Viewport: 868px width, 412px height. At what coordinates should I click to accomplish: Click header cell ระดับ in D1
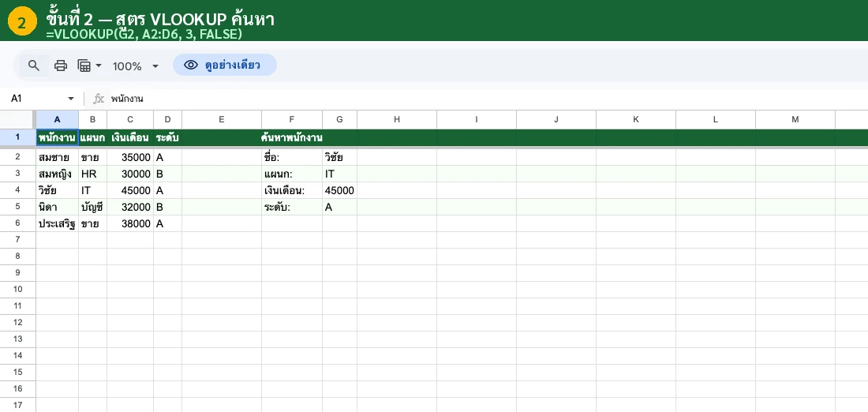tap(168, 137)
